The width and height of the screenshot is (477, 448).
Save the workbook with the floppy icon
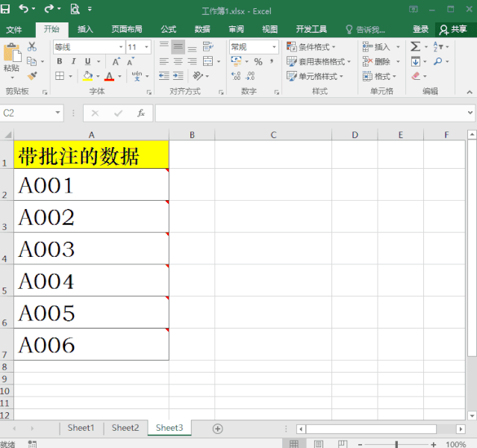(x=5, y=9)
